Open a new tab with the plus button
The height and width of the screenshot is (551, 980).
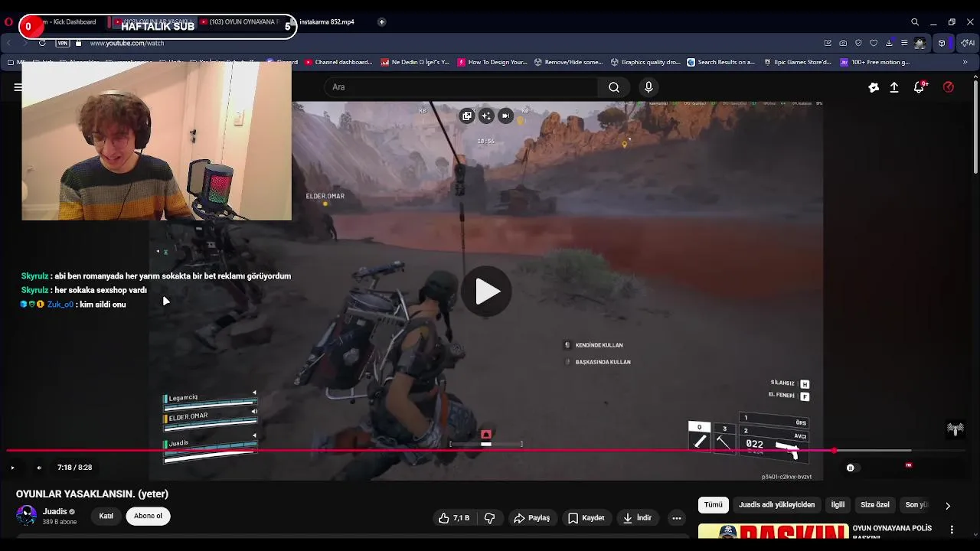(381, 22)
